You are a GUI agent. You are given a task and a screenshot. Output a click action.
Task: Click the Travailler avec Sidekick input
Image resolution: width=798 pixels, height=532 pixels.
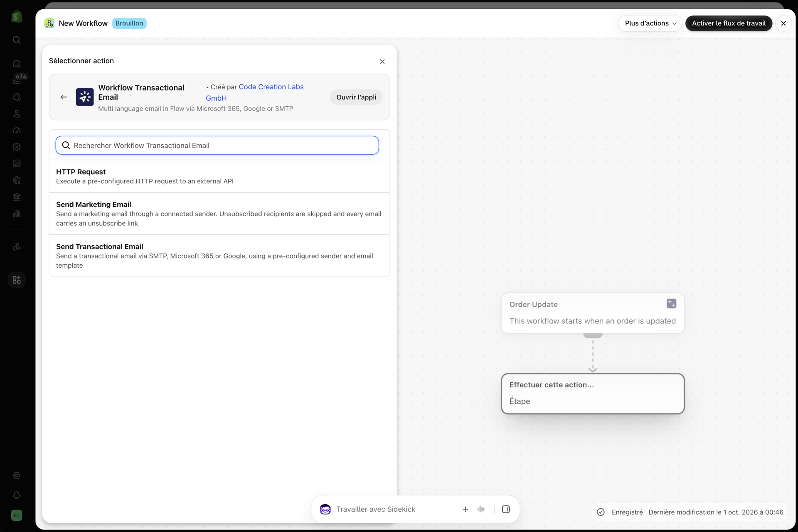(376, 509)
